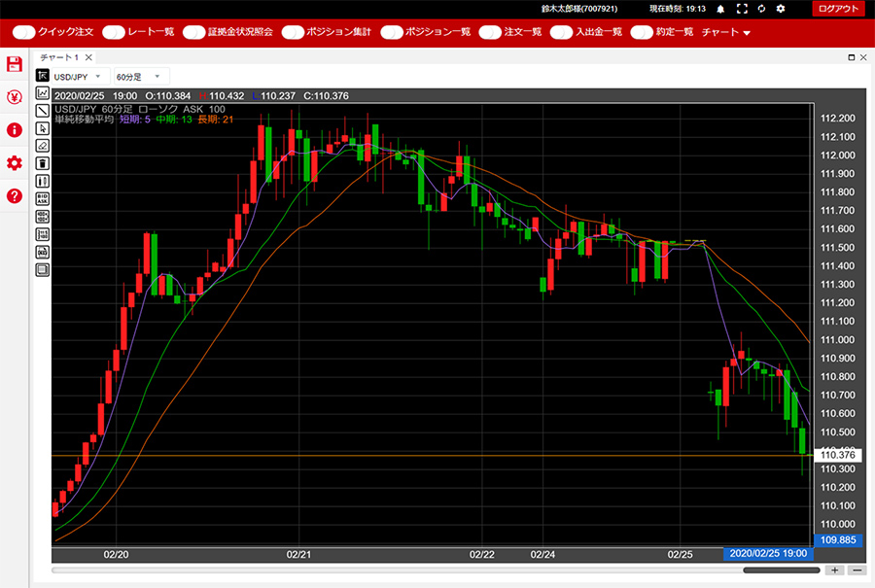Click the C:110.376 close price value
875x588 pixels.
click(326, 96)
